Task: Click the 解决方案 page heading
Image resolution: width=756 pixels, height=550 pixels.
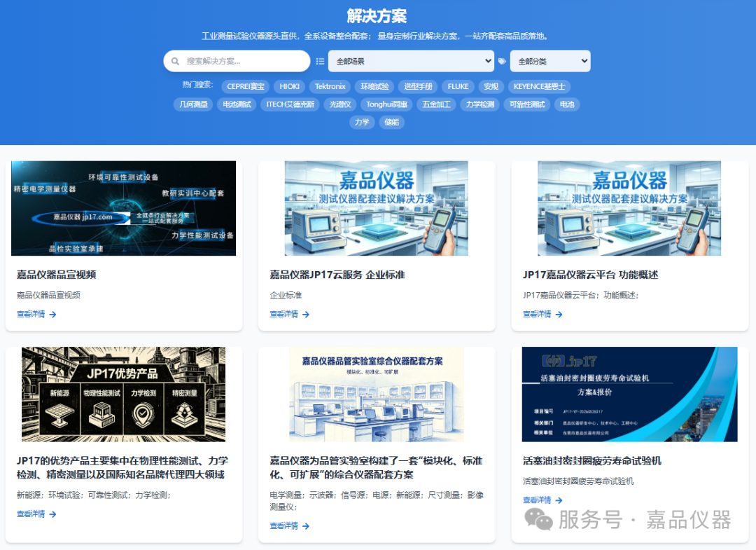Action: pyautogui.click(x=377, y=16)
